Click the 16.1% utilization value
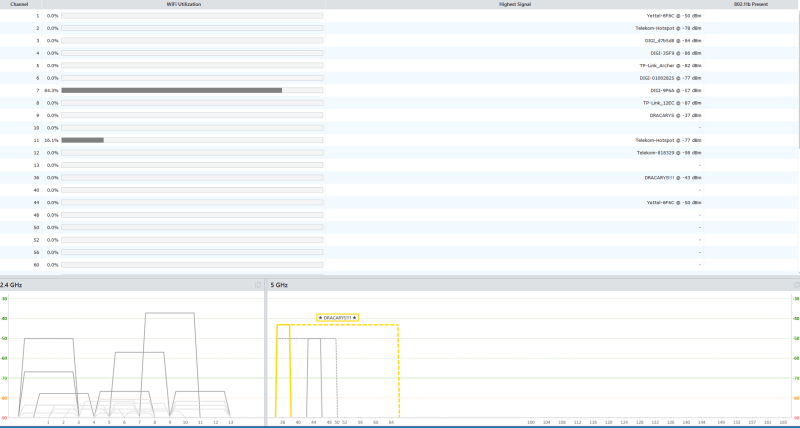Image resolution: width=800 pixels, height=428 pixels. click(x=52, y=140)
